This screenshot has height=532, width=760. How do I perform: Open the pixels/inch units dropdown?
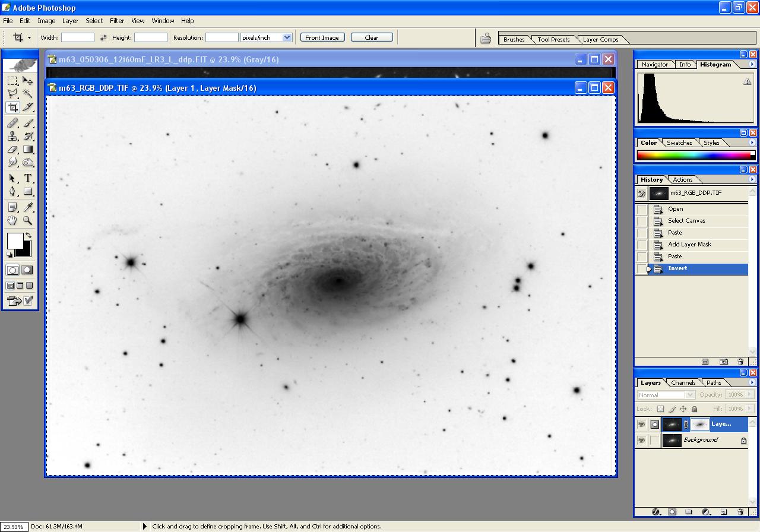[x=287, y=37]
